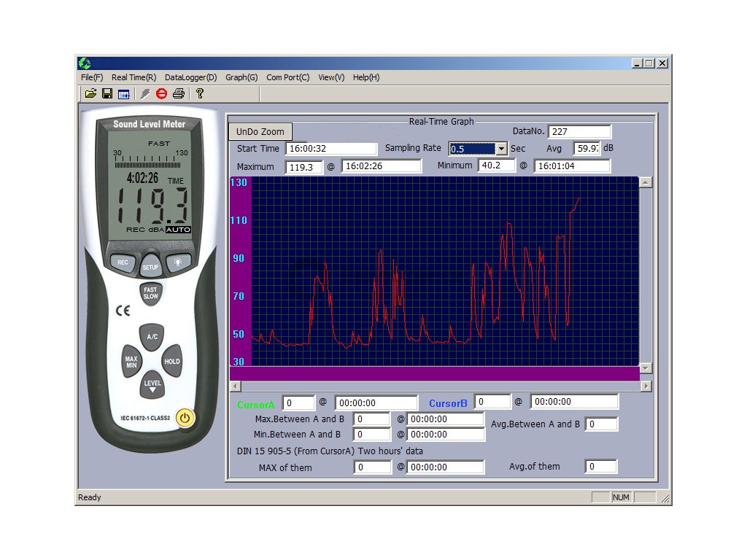Screen dimensions: 747x560
Task: Click the data table toolbar icon
Action: [124, 93]
